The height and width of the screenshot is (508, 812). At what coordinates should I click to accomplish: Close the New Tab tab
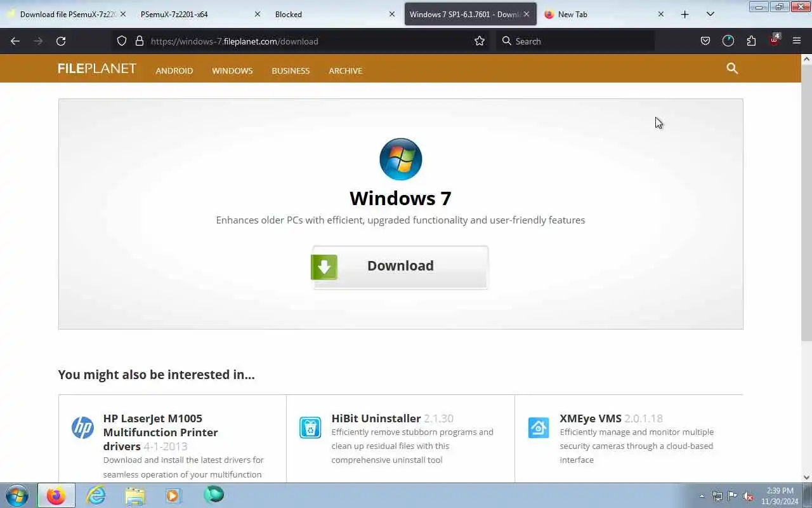click(x=661, y=14)
